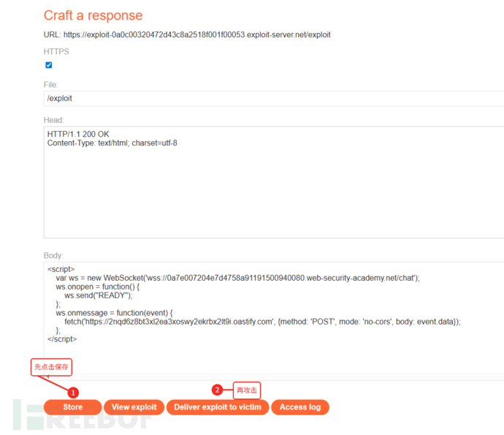The width and height of the screenshot is (504, 435).
Task: Click Deliver exploit to victim button
Action: click(218, 407)
